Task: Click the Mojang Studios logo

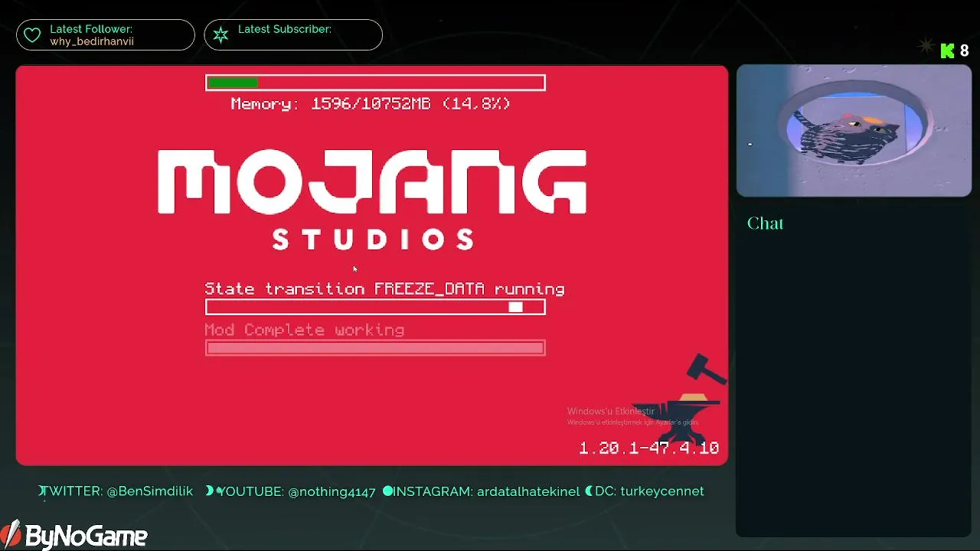Action: 372,201
